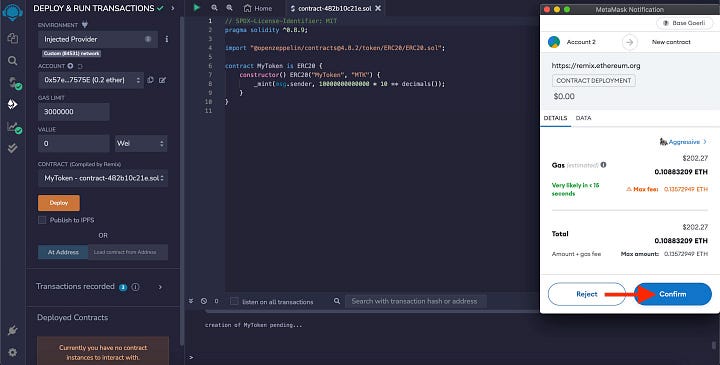Click the VALUE input field

pyautogui.click(x=73, y=144)
